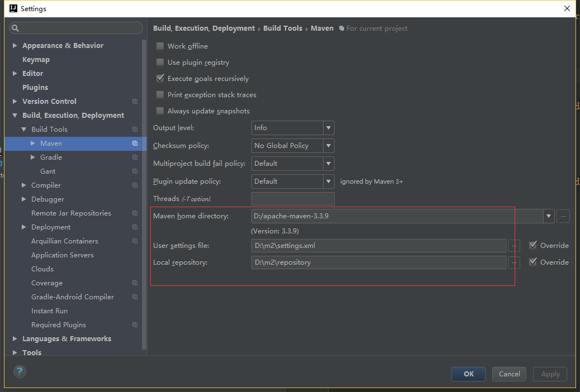Click the shared-settings icon next to Version Control
Image resolution: width=580 pixels, height=392 pixels.
tap(134, 101)
